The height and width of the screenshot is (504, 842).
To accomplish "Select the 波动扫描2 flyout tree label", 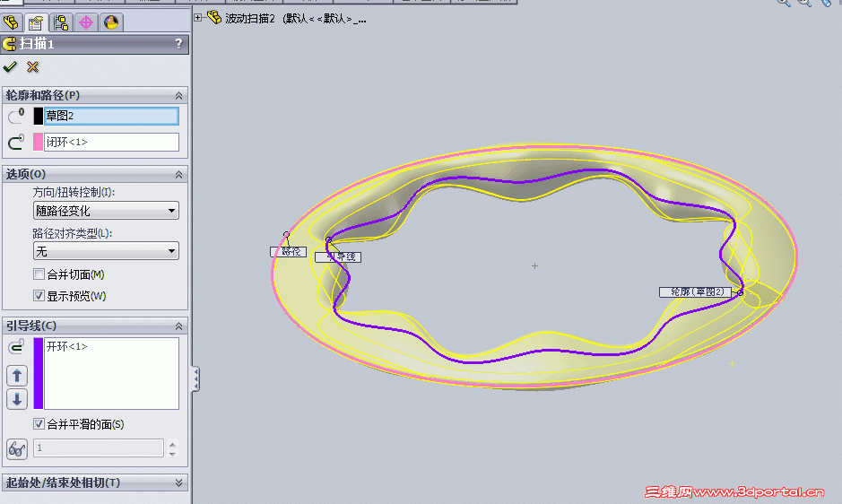I will pos(296,19).
